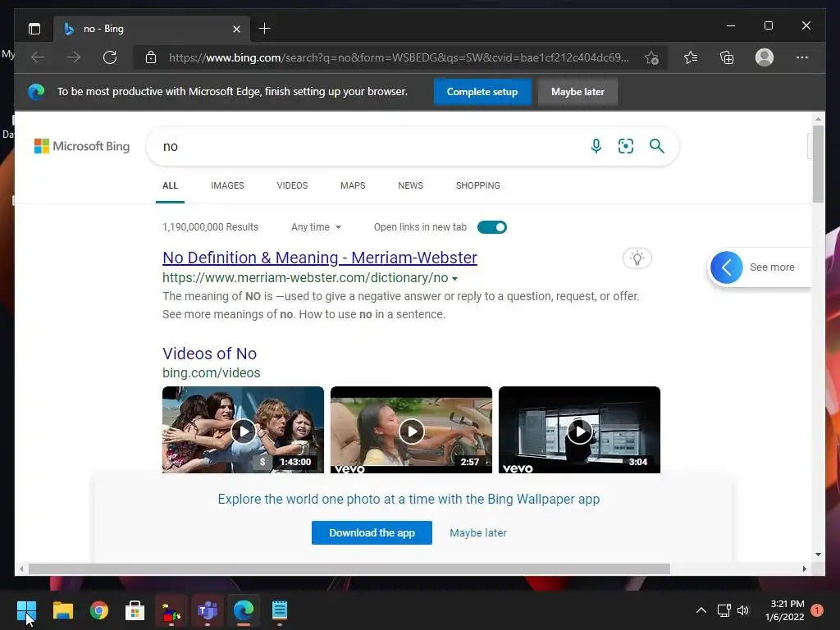
Task: Open Edge Settings and more menu
Action: click(802, 57)
